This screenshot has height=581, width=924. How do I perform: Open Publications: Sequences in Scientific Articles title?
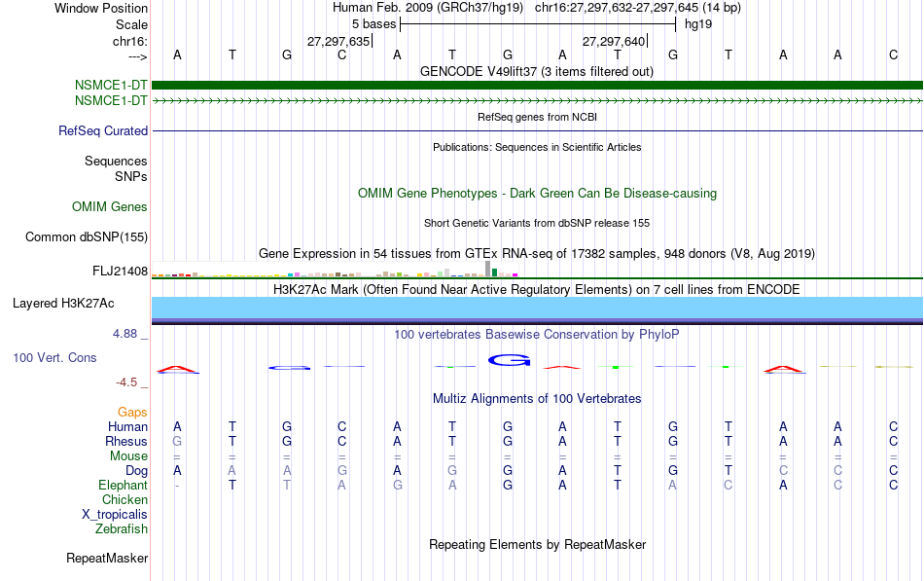[537, 147]
